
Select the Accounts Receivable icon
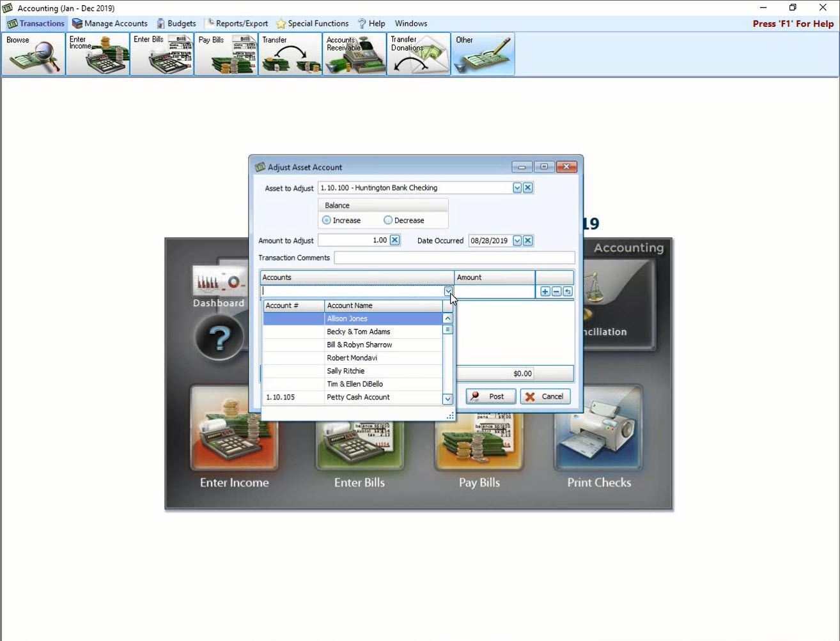click(354, 54)
